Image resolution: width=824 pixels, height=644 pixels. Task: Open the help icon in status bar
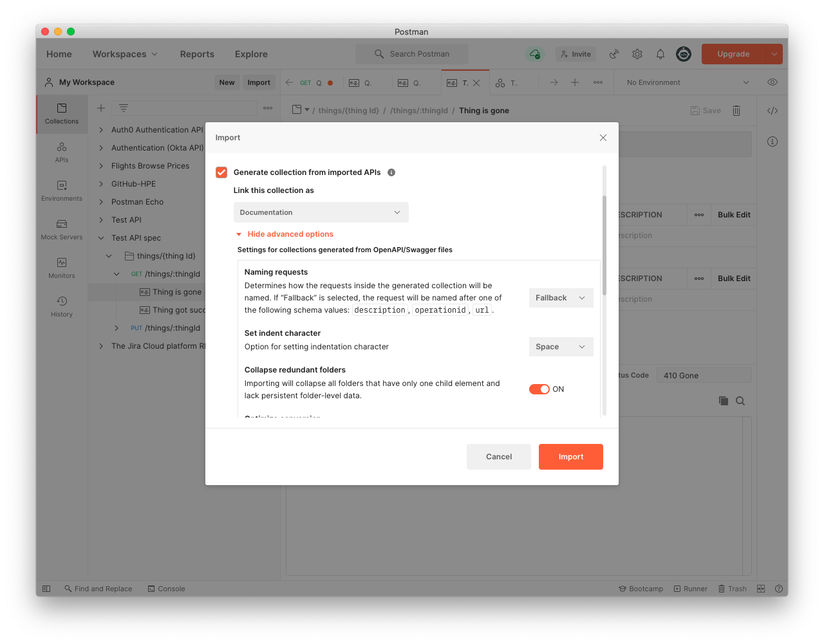(x=779, y=589)
